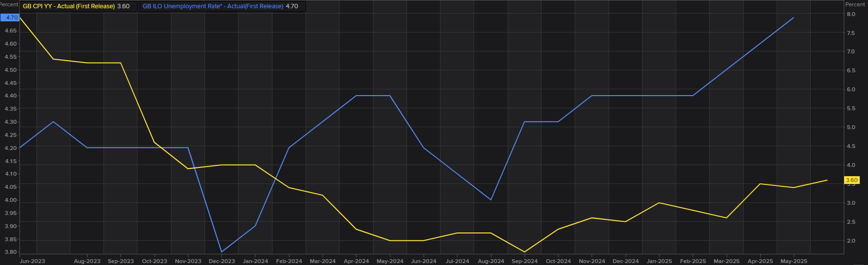Select Jun-2023 on the date axis
This screenshot has height=265, width=868.
[x=33, y=261]
